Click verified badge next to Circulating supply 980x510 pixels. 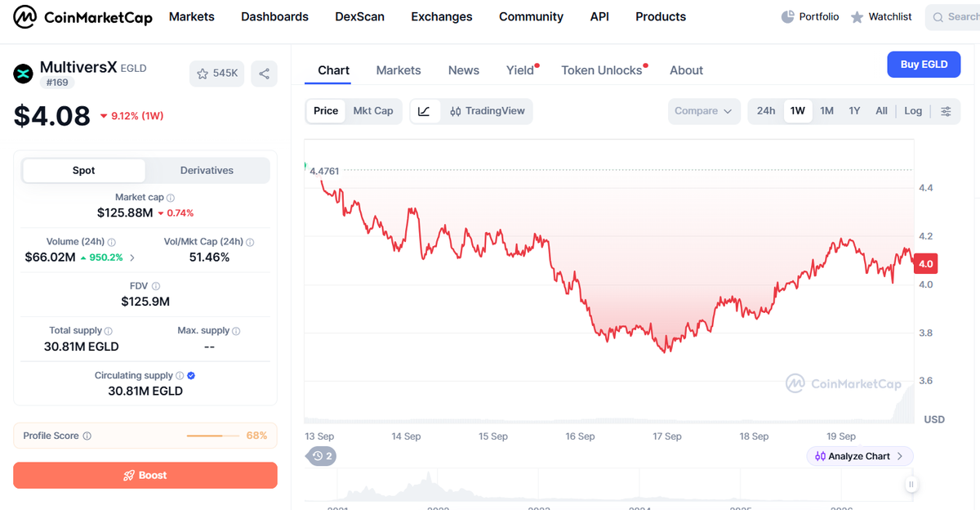[x=191, y=376]
